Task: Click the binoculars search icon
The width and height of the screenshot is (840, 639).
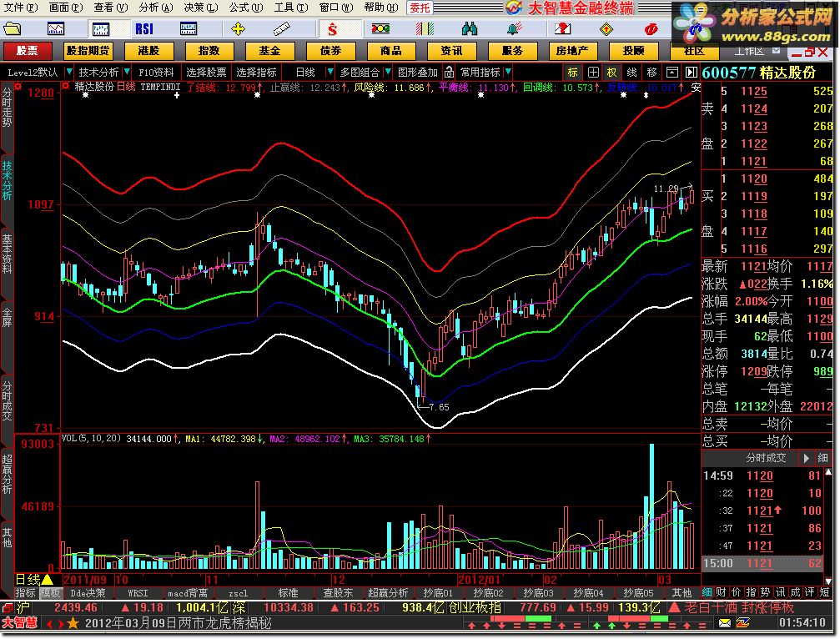Action: pos(470,29)
